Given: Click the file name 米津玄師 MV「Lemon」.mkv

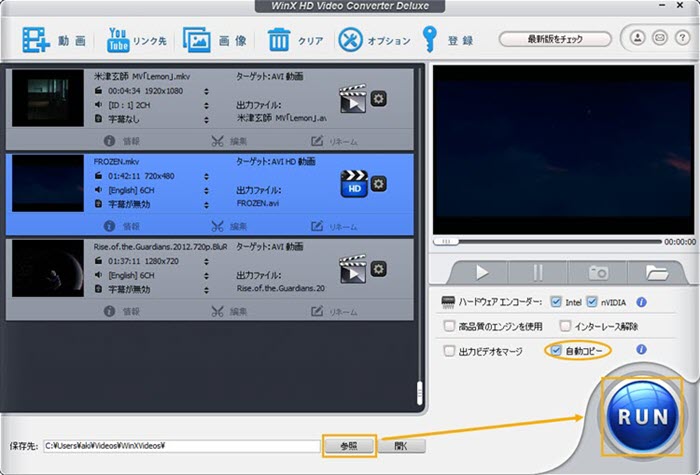Looking at the screenshot, I should coord(142,76).
